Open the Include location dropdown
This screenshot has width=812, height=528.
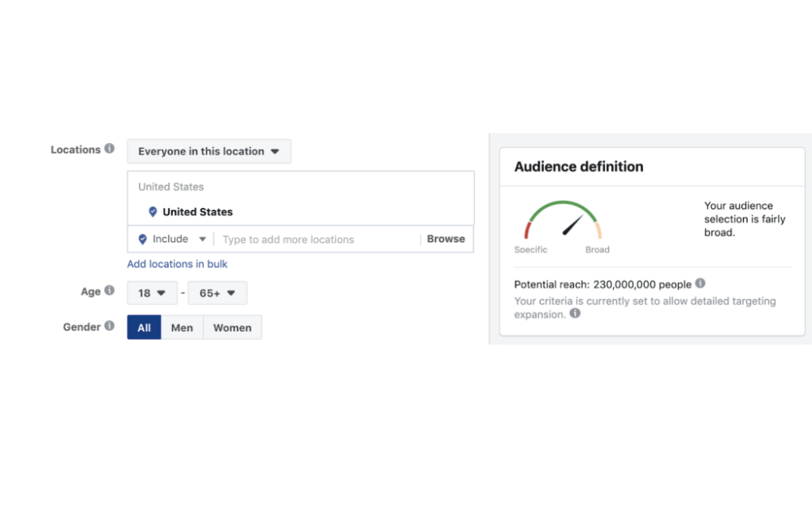(172, 239)
